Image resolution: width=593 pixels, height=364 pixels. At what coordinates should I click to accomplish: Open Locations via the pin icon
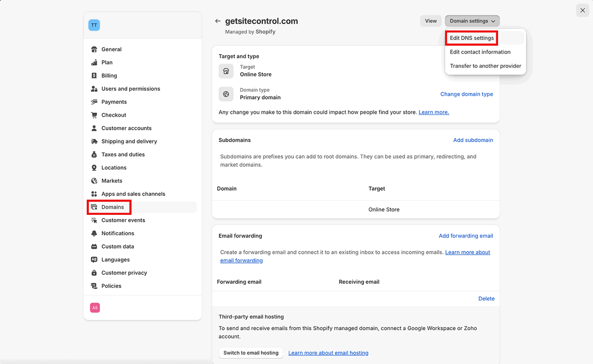(94, 168)
